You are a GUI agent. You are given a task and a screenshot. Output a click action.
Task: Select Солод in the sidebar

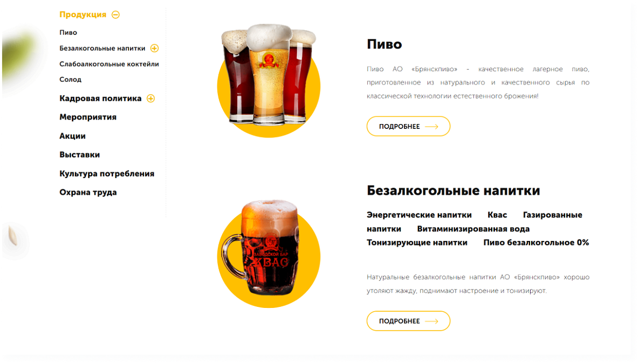(71, 79)
